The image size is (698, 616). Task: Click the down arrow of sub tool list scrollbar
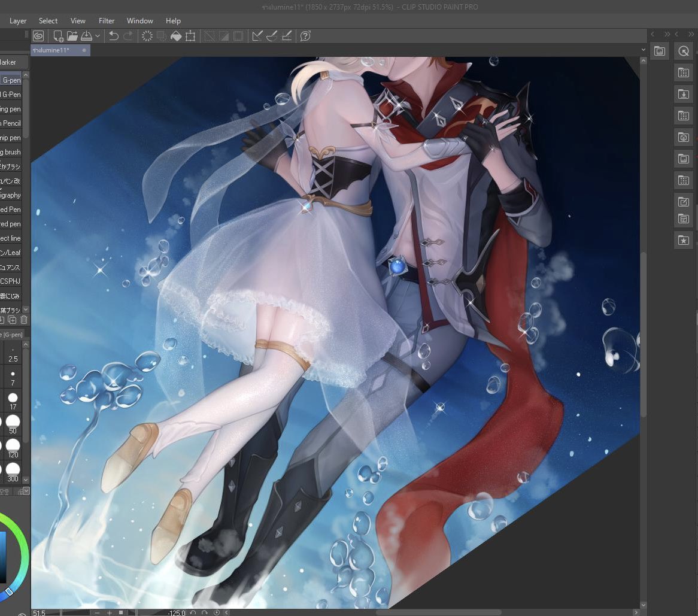[x=26, y=309]
